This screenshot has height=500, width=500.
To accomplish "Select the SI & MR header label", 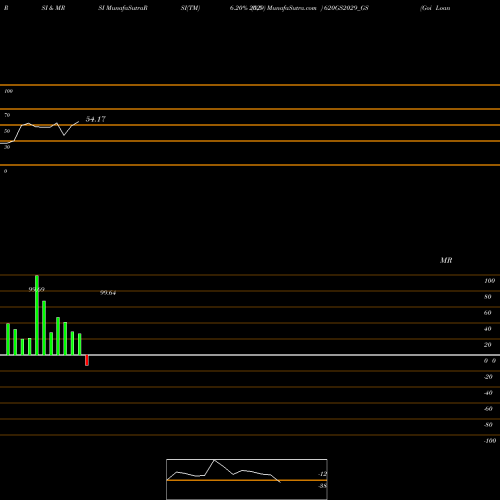I will (x=53, y=8).
